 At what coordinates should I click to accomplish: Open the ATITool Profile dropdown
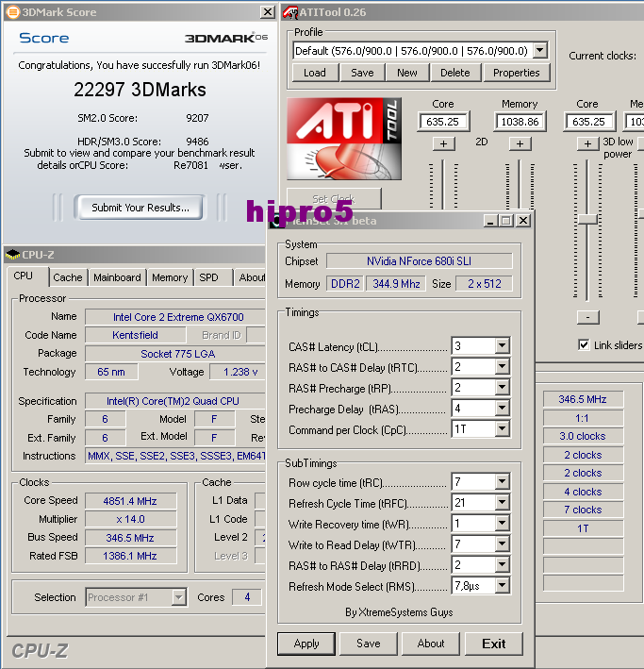tap(540, 50)
